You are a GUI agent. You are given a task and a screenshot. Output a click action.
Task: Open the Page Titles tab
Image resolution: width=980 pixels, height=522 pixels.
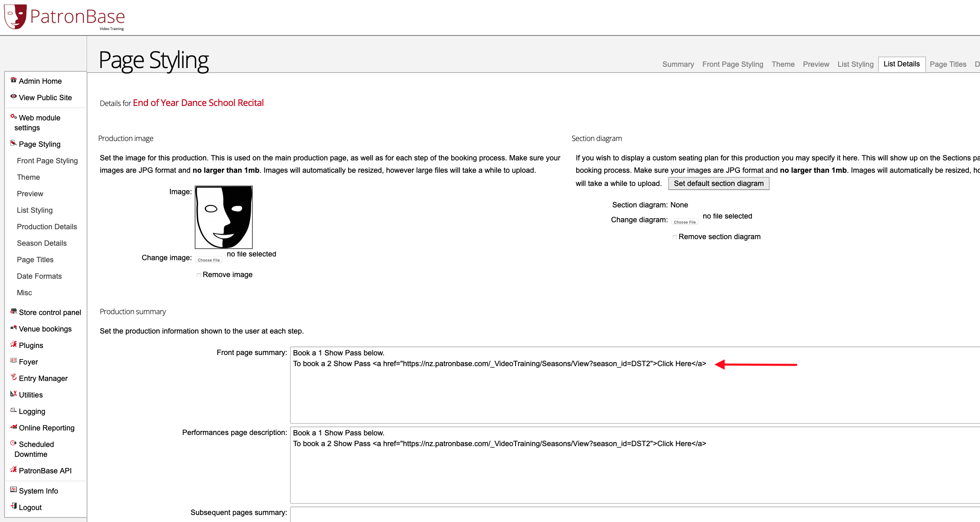tap(948, 64)
